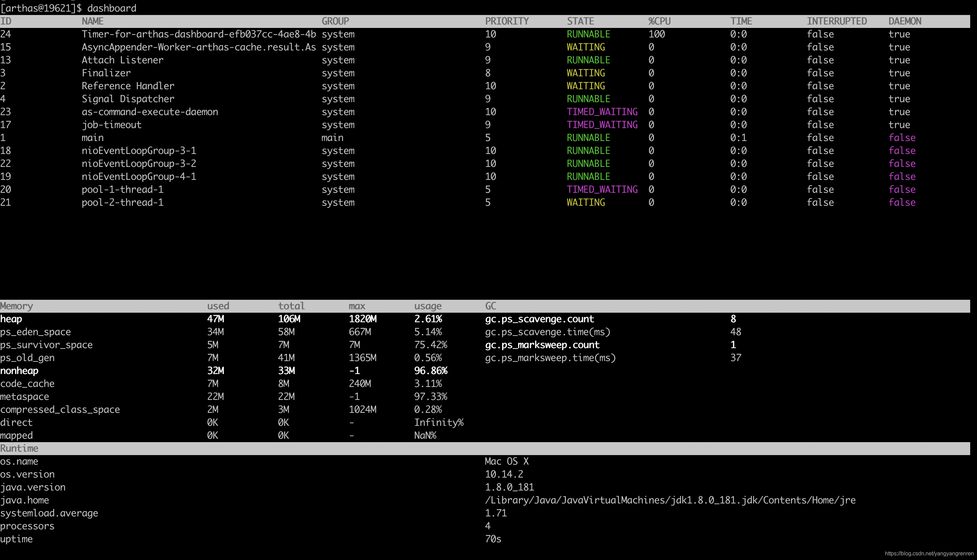Select the 'heap' memory row label
The height and width of the screenshot is (560, 977).
point(11,319)
